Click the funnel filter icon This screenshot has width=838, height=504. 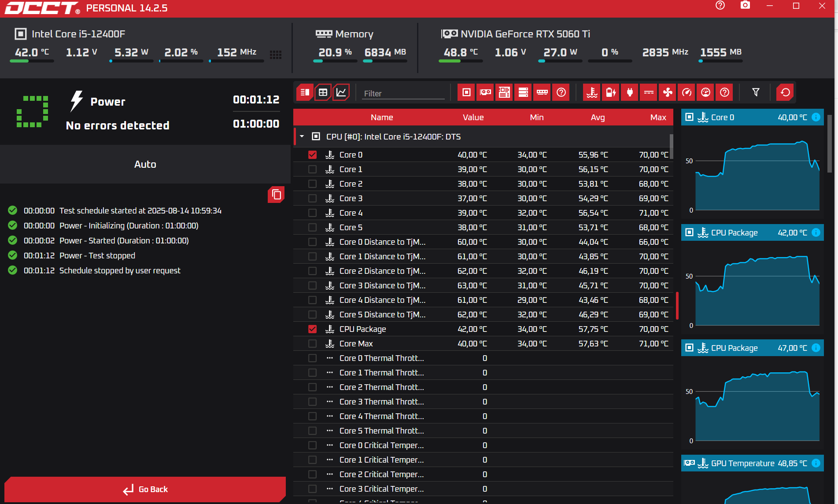(756, 92)
